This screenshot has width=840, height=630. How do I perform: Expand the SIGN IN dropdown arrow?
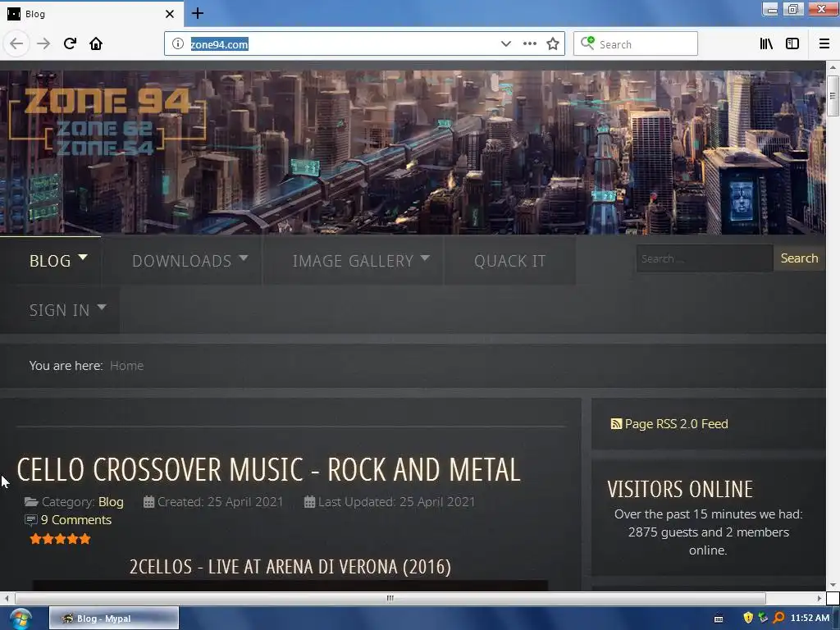[102, 308]
